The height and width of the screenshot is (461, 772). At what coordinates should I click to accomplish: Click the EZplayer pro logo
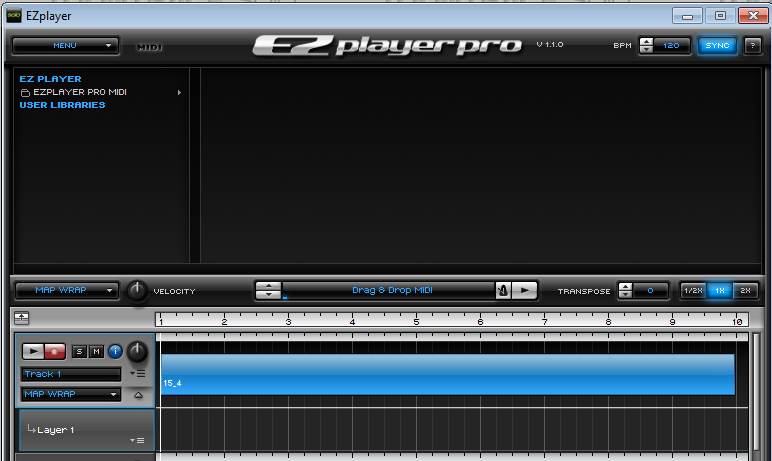pyautogui.click(x=387, y=45)
